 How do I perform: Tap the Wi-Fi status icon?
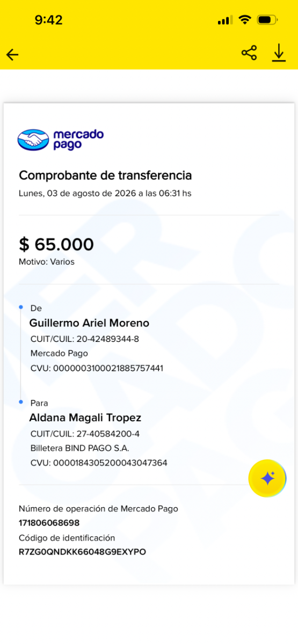(x=245, y=20)
